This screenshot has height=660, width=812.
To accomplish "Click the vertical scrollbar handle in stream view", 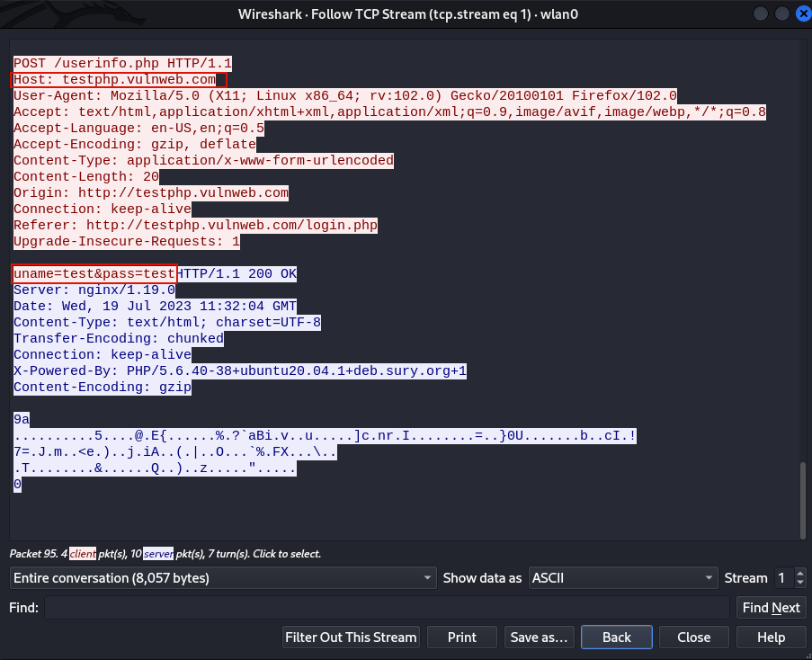I will [x=802, y=499].
